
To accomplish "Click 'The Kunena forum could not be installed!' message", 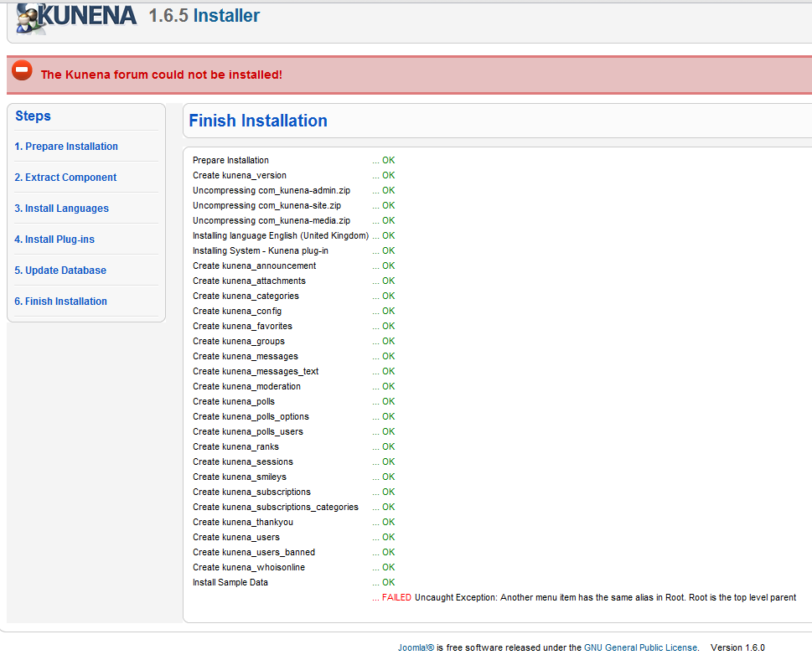I will [162, 75].
